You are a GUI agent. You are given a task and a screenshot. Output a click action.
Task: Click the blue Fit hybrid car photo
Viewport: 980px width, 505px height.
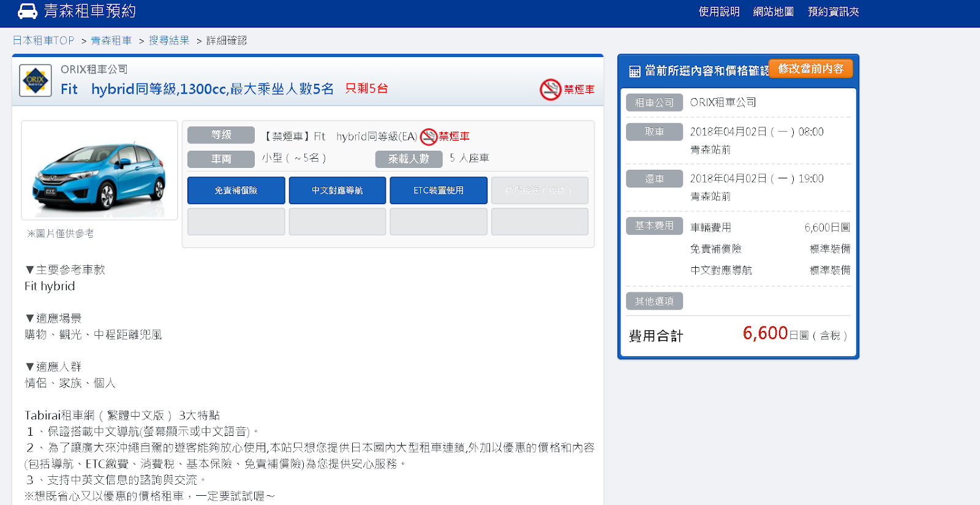pos(100,171)
